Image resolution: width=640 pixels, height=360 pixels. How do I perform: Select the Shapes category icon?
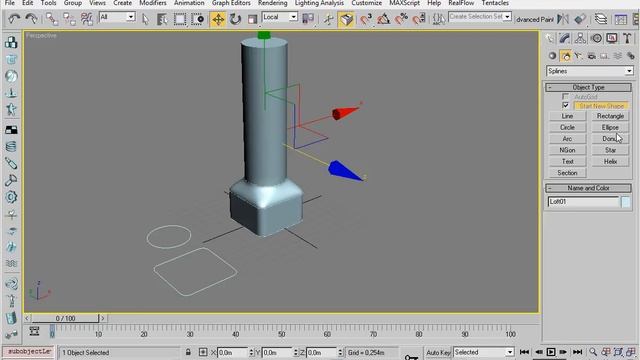pyautogui.click(x=566, y=56)
